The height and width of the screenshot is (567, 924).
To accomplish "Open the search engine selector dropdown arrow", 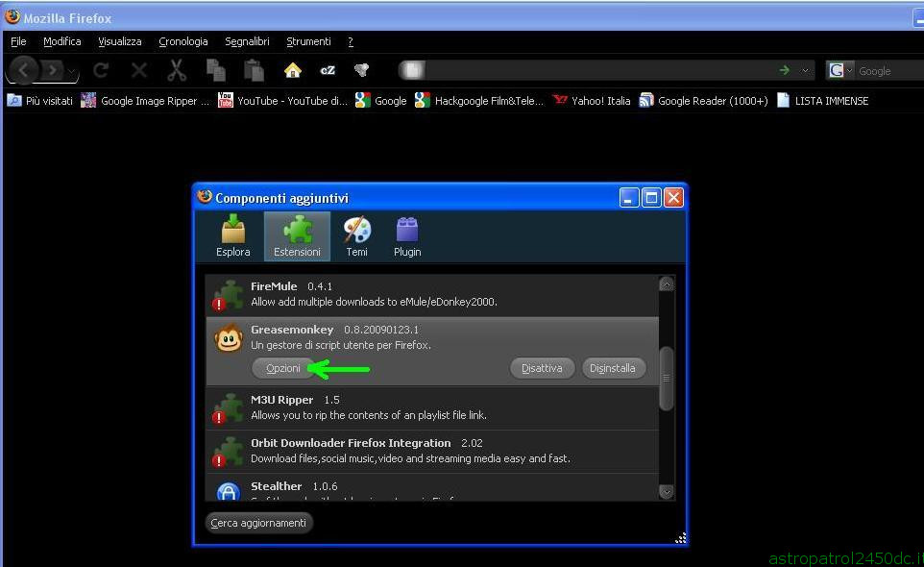I will [x=849, y=71].
